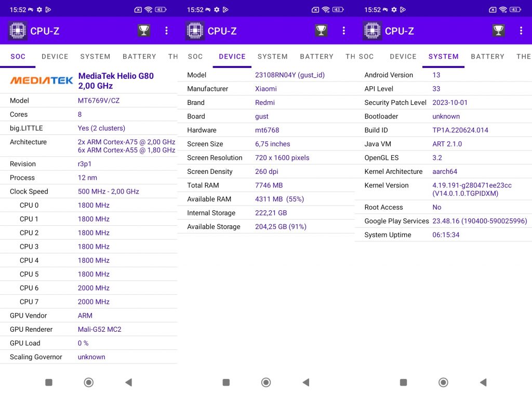Click the CPU-Z chip logo in the middle screen

[x=195, y=31]
